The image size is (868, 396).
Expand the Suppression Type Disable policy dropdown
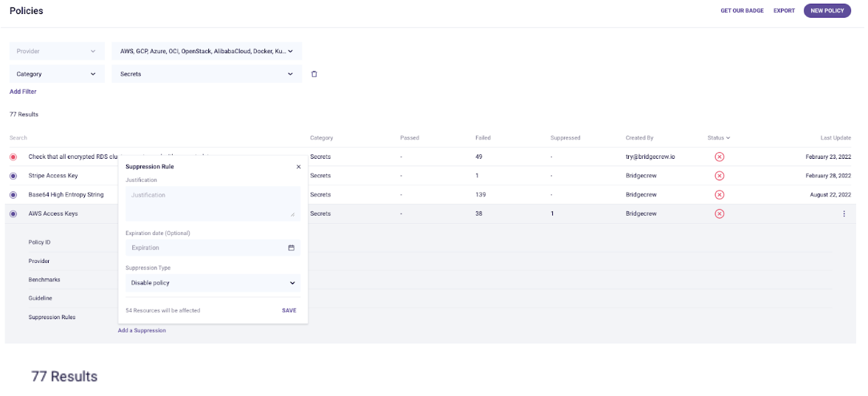click(x=213, y=283)
